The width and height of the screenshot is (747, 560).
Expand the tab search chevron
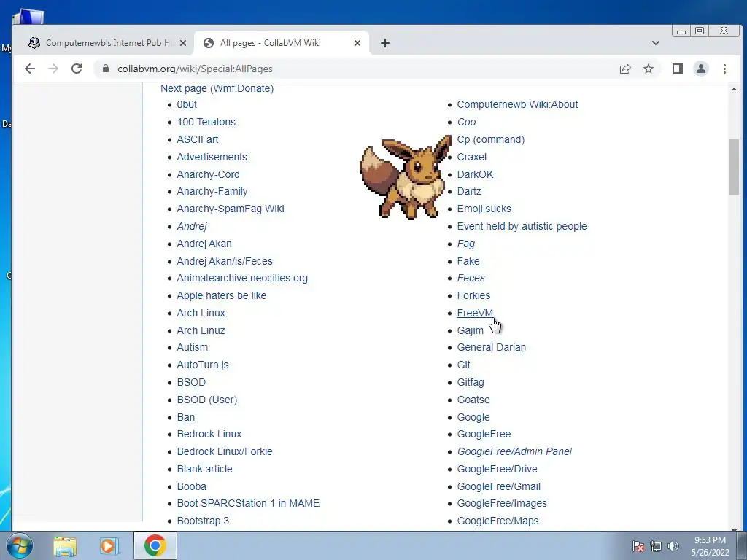pyautogui.click(x=656, y=43)
